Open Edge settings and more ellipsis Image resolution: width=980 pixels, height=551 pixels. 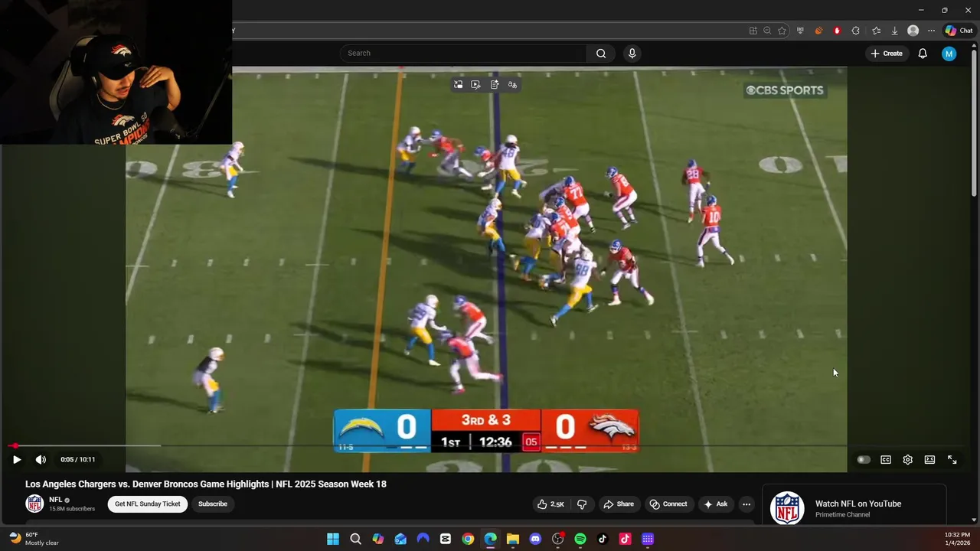(x=931, y=31)
